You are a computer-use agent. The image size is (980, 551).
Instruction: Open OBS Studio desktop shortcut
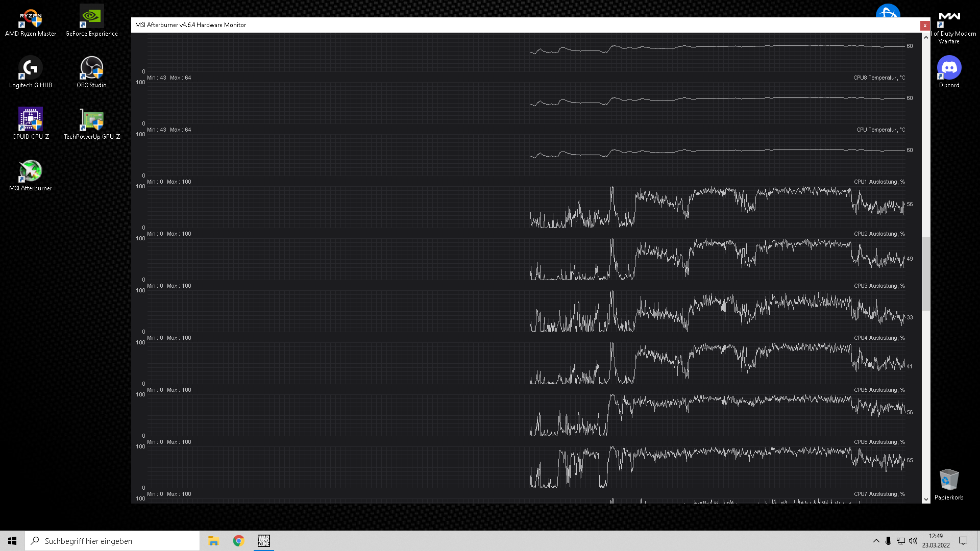coord(91,68)
